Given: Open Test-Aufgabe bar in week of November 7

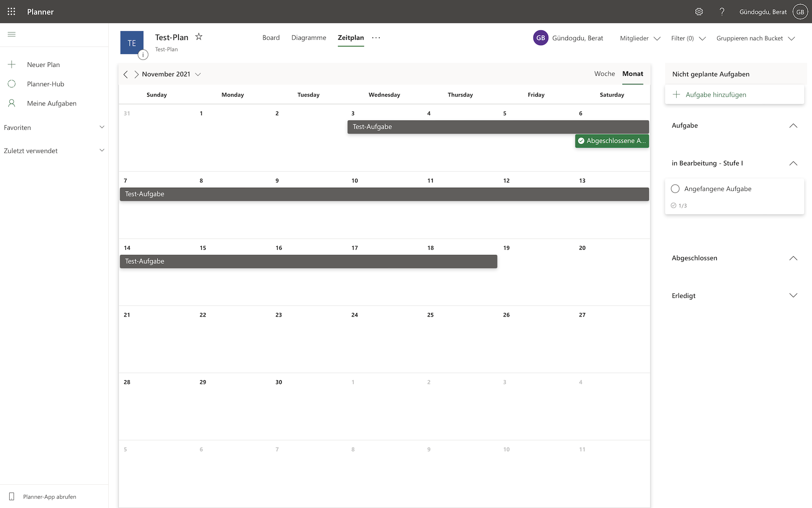Looking at the screenshot, I should click(x=384, y=194).
